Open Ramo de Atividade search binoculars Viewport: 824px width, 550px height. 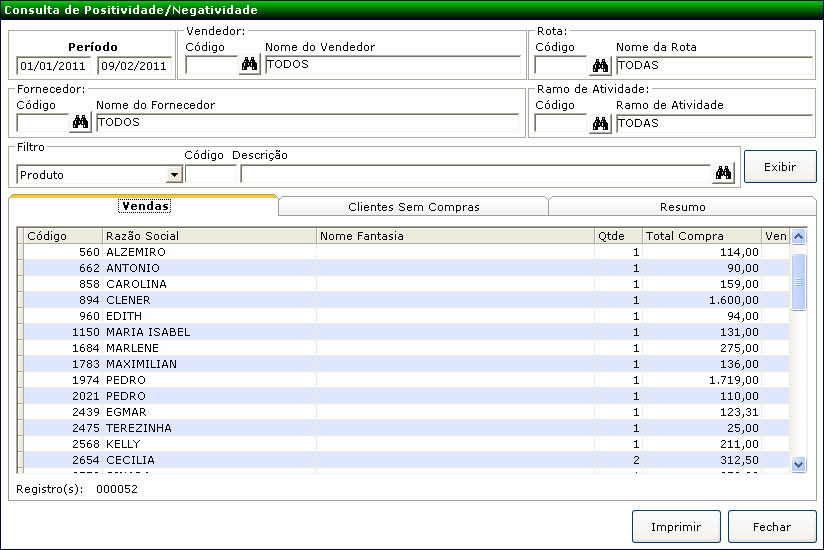pyautogui.click(x=600, y=123)
